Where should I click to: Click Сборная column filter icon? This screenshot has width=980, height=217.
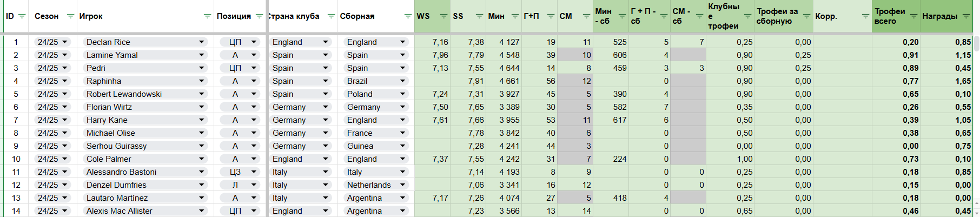coord(408,16)
